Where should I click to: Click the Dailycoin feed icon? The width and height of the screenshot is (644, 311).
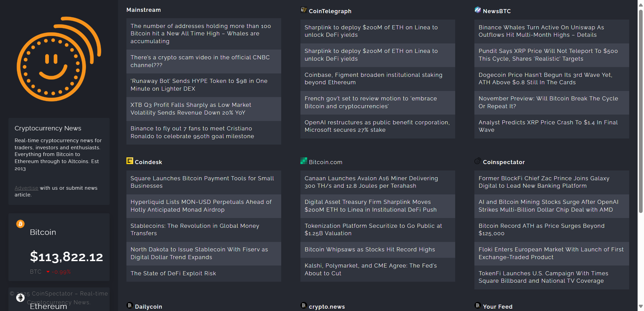click(130, 305)
